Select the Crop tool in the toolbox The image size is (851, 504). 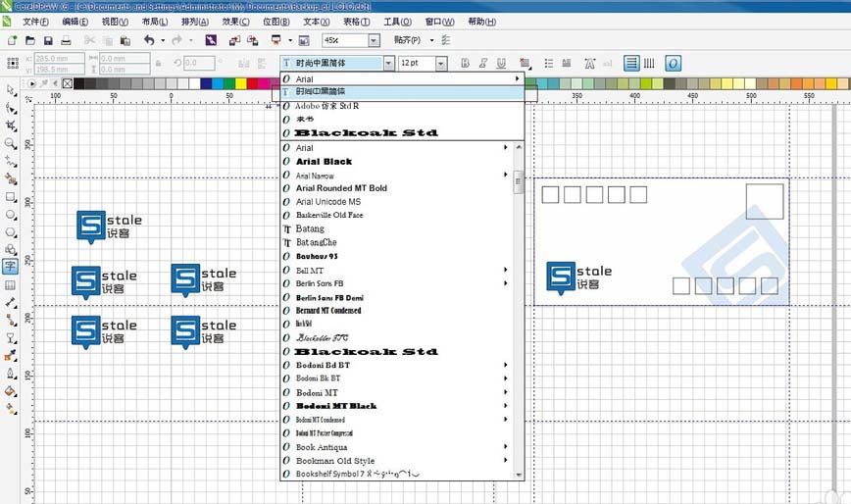tap(11, 126)
